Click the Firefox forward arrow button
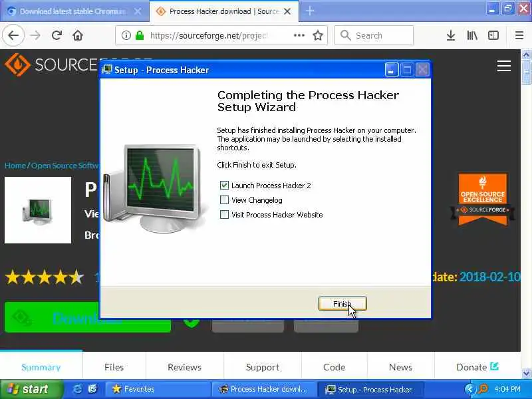This screenshot has width=532, height=399. coord(35,35)
